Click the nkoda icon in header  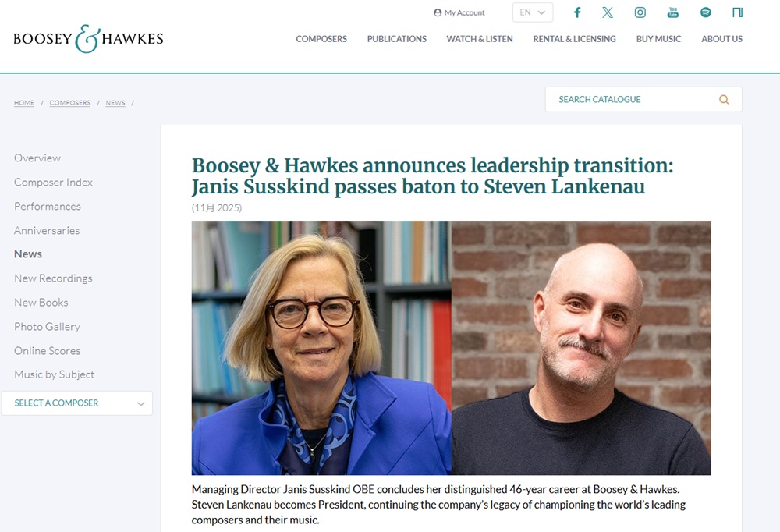click(x=737, y=12)
